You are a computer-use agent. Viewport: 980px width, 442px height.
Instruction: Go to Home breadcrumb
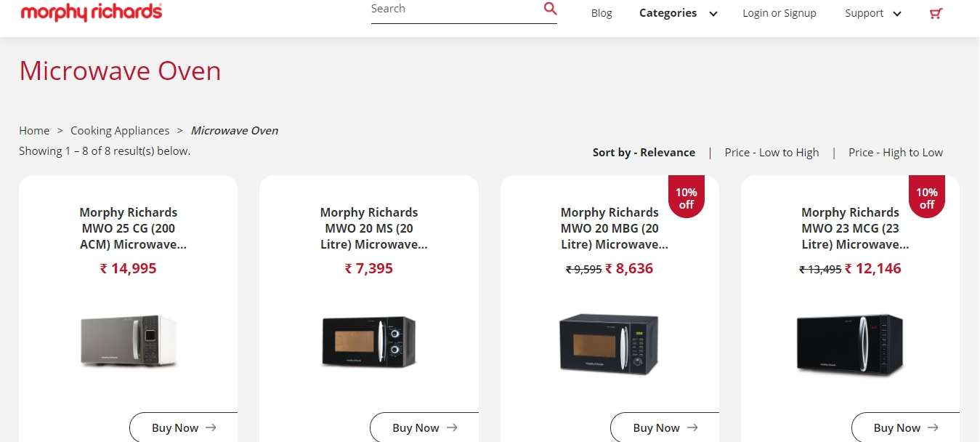coord(34,131)
